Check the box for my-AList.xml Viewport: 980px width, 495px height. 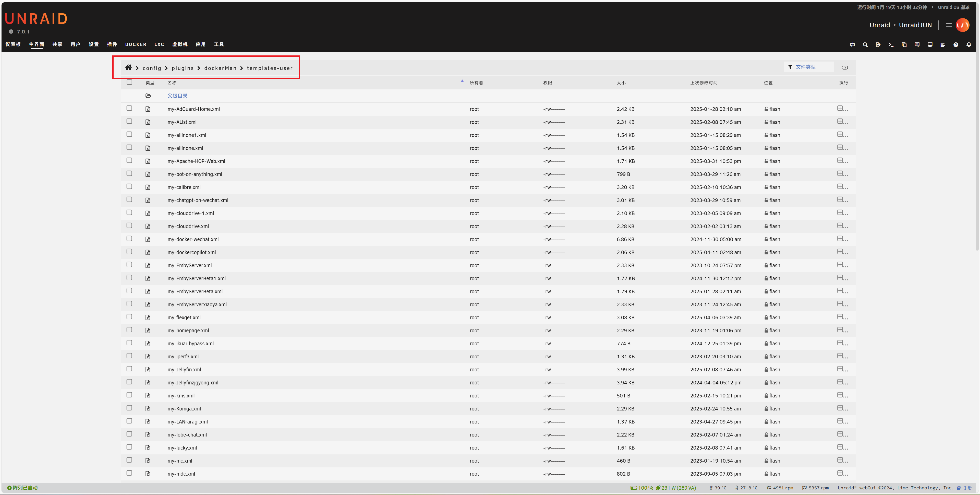pos(129,122)
